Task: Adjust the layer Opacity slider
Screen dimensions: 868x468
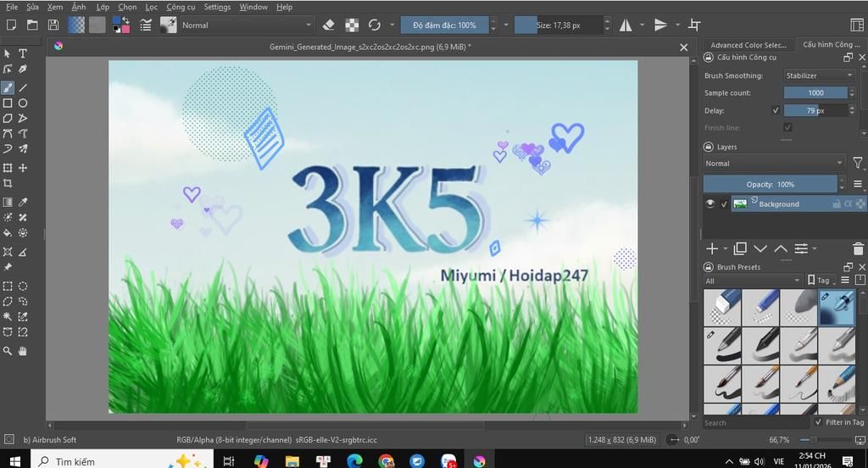Action: [x=771, y=184]
